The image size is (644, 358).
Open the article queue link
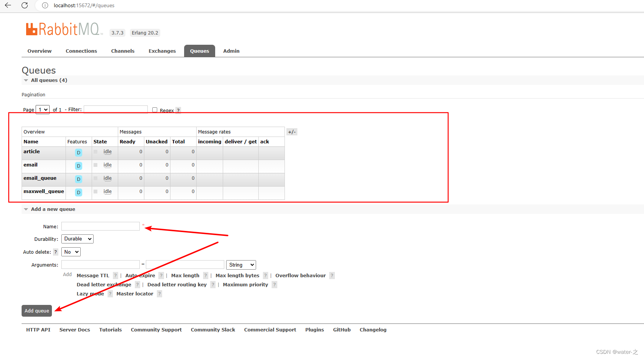32,152
